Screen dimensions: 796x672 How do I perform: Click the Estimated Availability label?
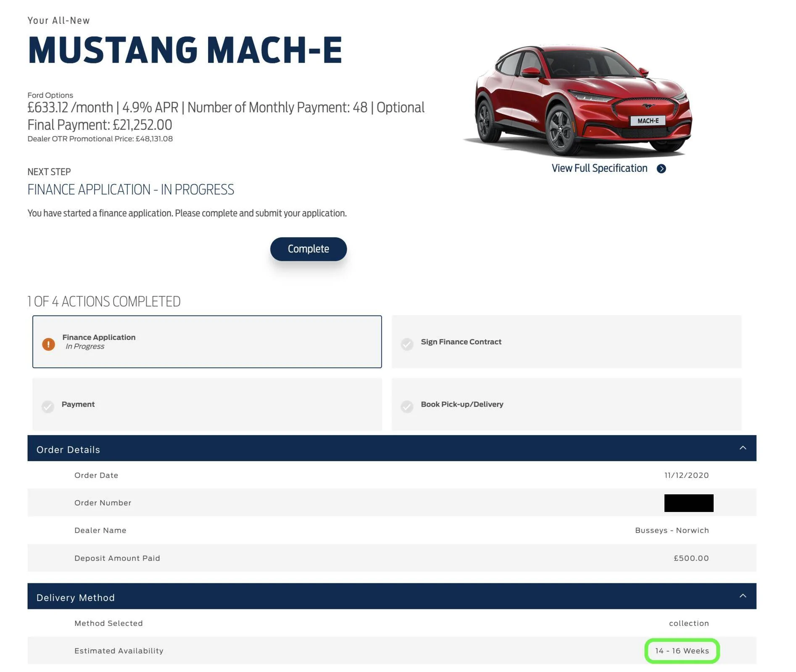(119, 651)
